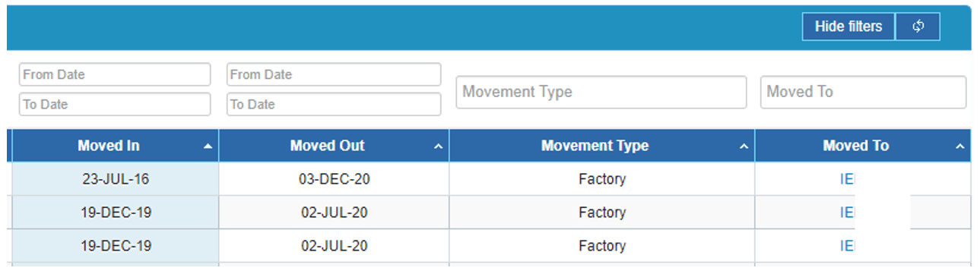Select the 23-JUL-16 Moved In cell

click(116, 179)
